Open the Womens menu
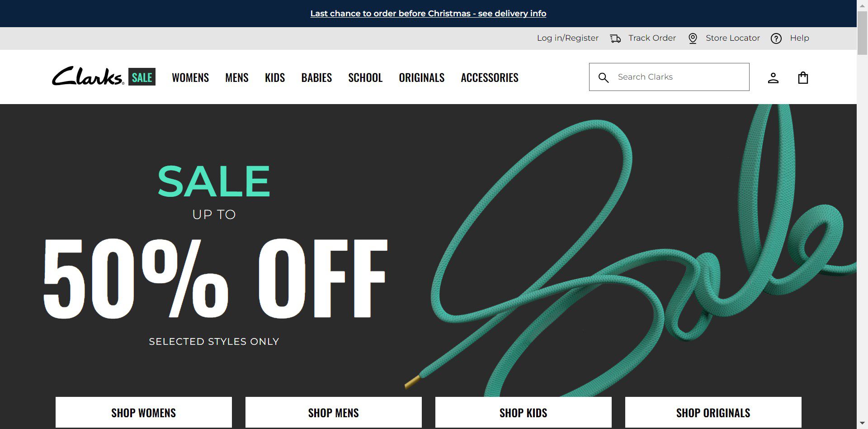The height and width of the screenshot is (429, 868). click(190, 78)
